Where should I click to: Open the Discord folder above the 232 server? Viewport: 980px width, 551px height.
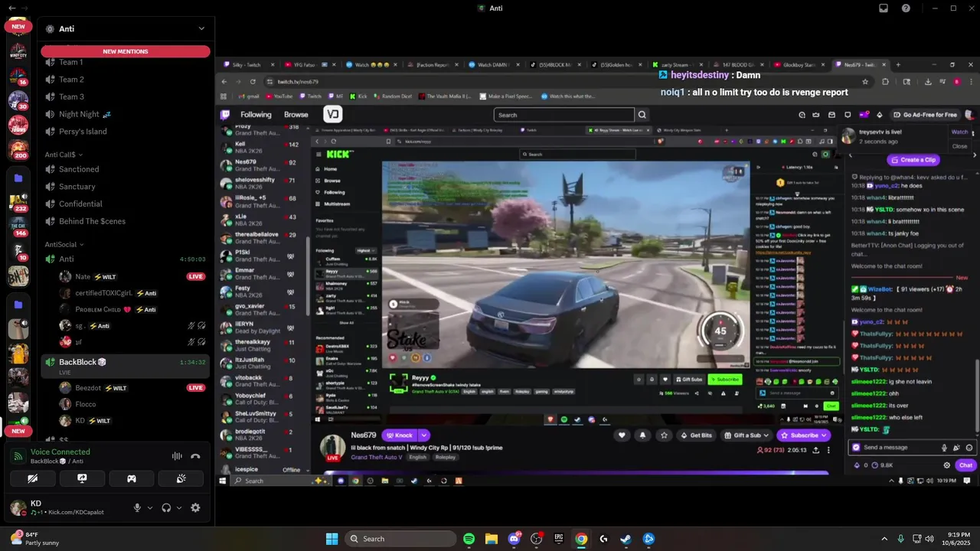(x=18, y=178)
